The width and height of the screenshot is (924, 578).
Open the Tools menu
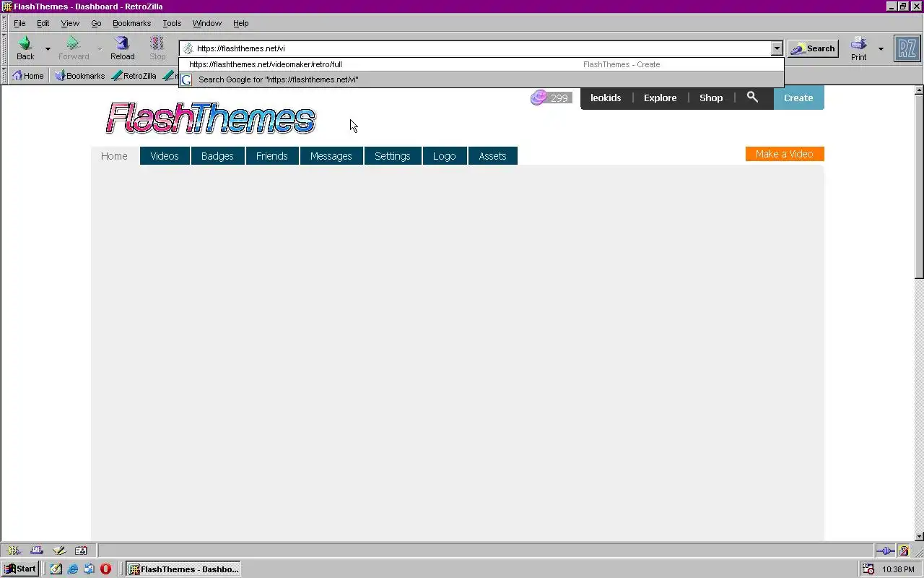pyautogui.click(x=172, y=23)
